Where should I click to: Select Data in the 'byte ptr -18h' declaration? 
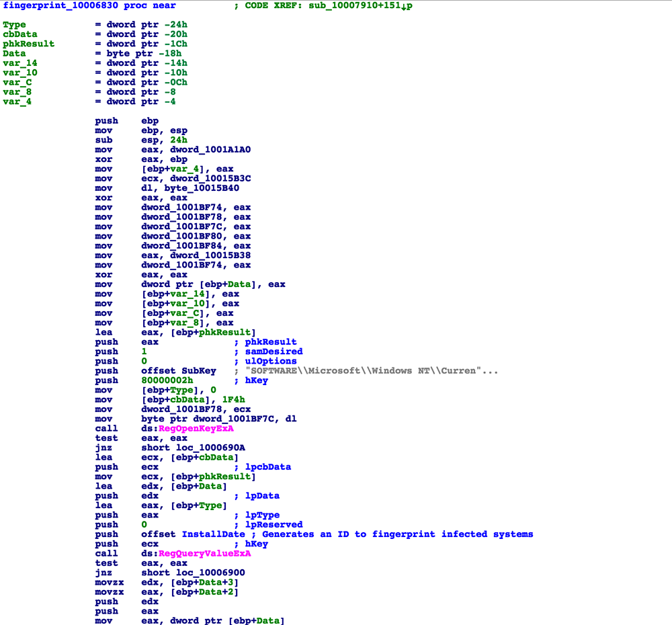pos(14,54)
